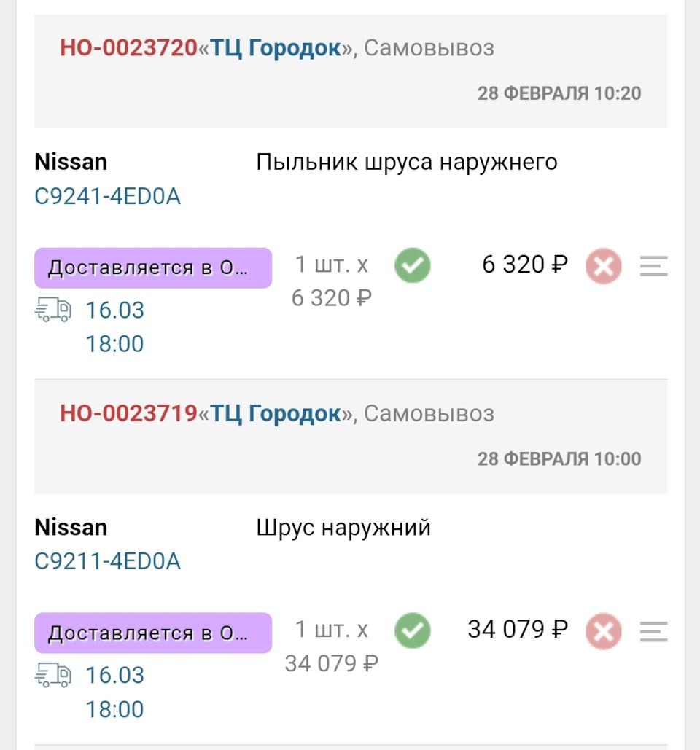Click the red remove icon for the Пыльник item
Image resolution: width=700 pixels, height=750 pixels.
[603, 265]
